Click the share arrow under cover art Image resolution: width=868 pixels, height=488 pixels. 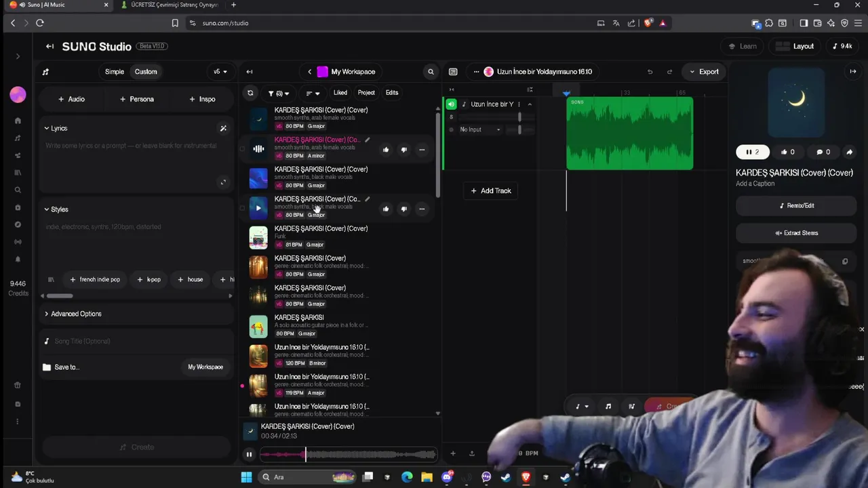pos(849,152)
